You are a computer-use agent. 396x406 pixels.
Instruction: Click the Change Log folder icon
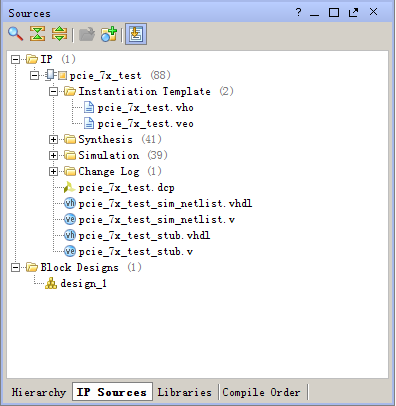70,171
